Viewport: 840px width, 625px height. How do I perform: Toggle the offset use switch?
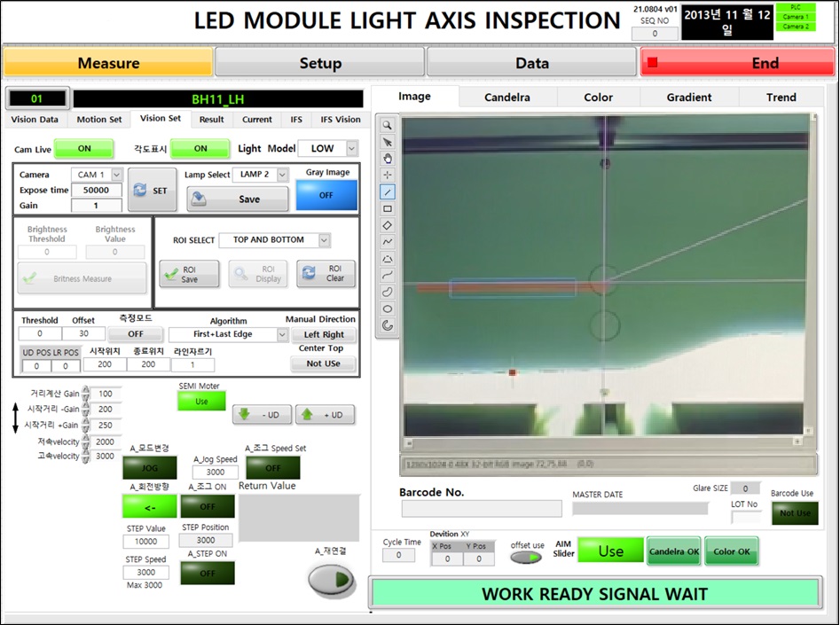(526, 558)
